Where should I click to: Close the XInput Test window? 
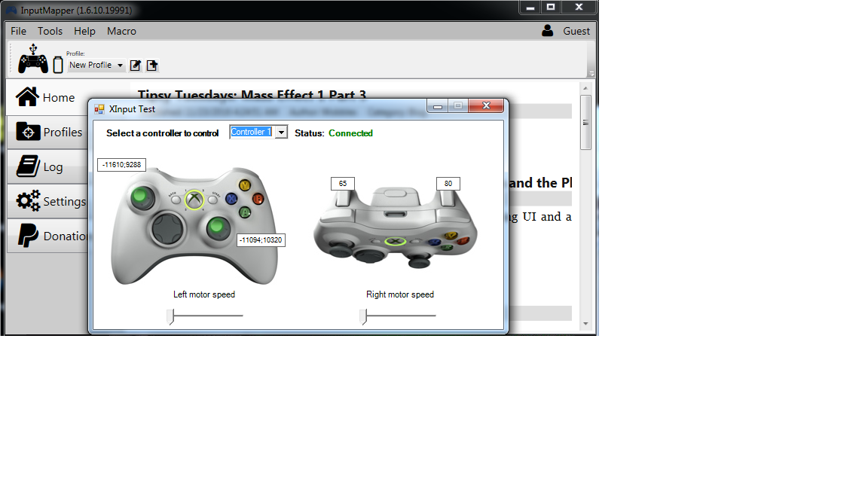[x=486, y=105]
